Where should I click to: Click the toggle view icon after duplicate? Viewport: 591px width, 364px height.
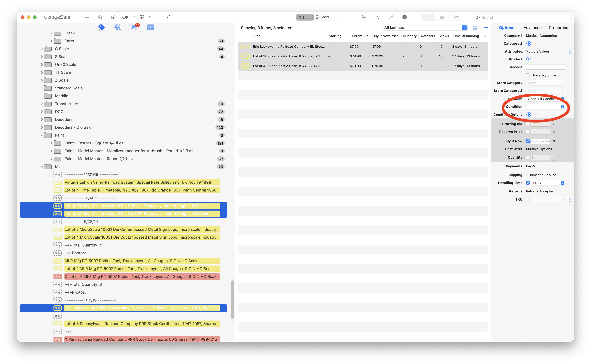(x=125, y=17)
